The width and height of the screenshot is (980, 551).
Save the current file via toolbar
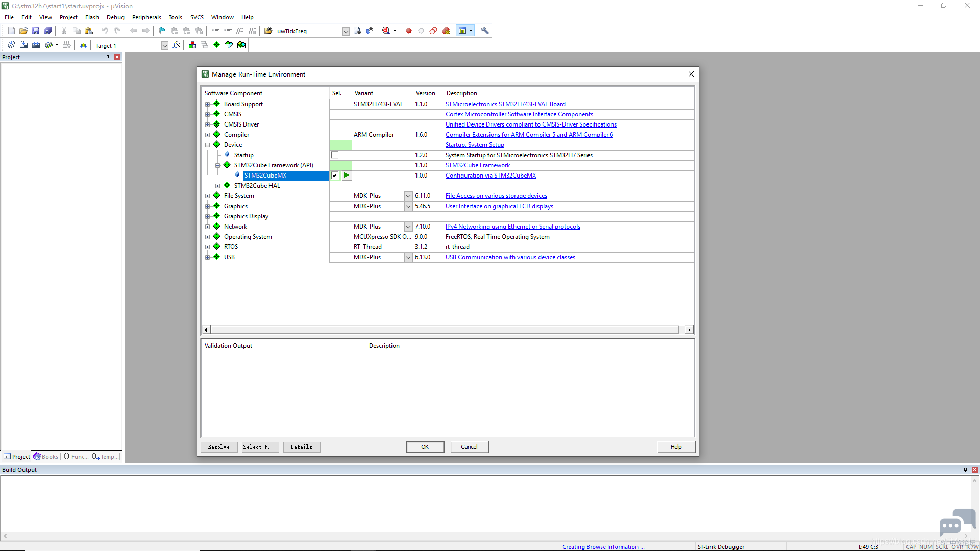point(36,31)
